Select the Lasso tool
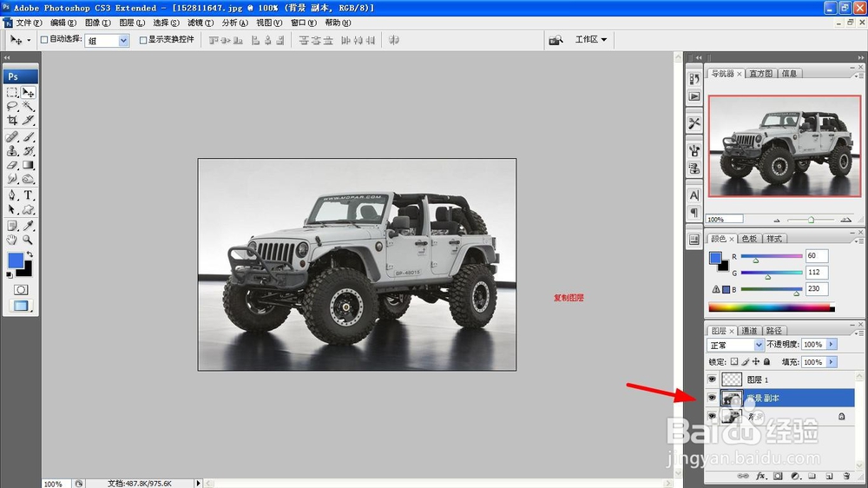 [x=12, y=106]
